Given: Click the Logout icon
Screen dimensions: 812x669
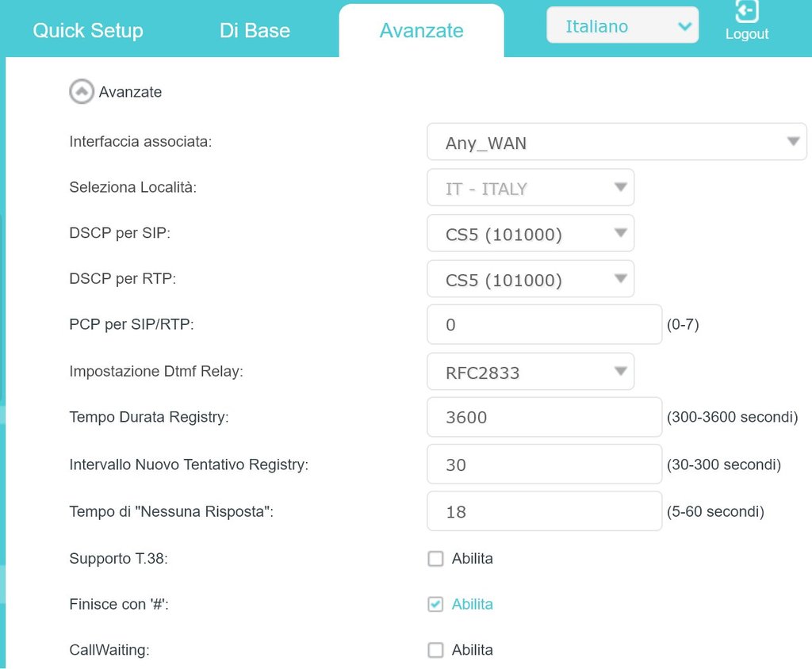Looking at the screenshot, I should [x=747, y=11].
